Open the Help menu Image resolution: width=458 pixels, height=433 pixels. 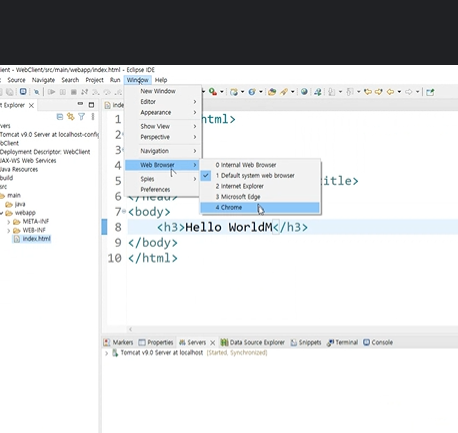pyautogui.click(x=161, y=80)
